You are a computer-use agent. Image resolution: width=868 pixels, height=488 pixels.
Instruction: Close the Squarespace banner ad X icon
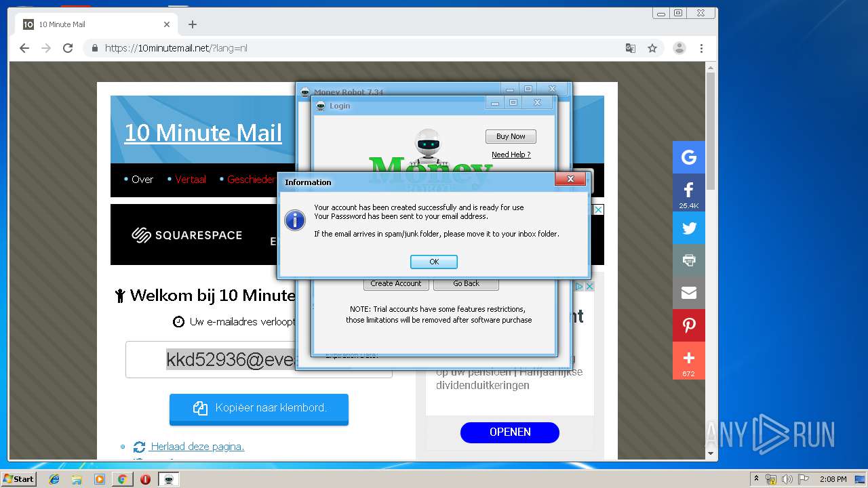point(599,209)
